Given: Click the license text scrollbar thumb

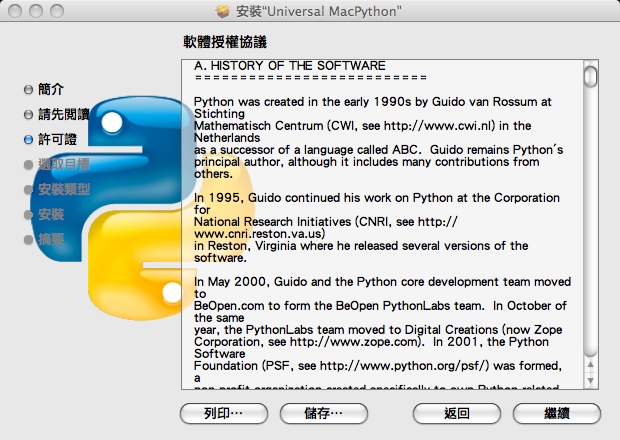Looking at the screenshot, I should click(x=590, y=76).
